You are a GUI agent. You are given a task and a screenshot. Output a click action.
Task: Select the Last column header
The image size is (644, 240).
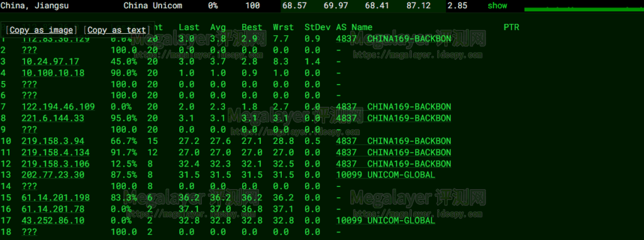(189, 27)
